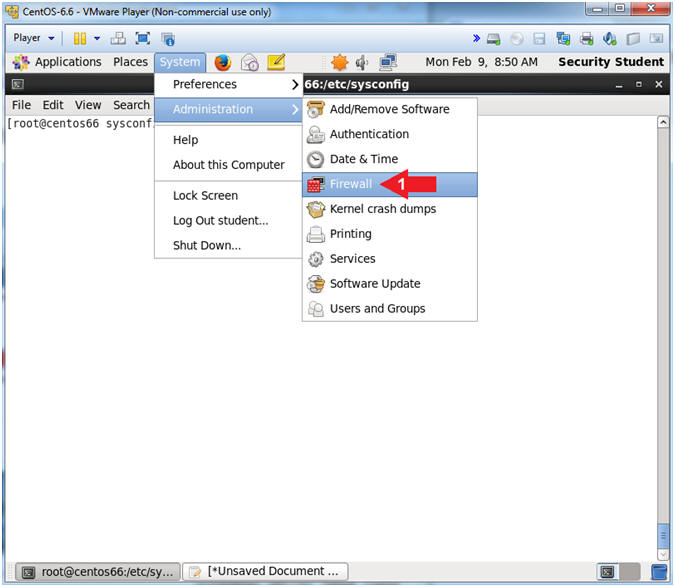
Task: Click the last VMware device message icon
Action: [656, 39]
